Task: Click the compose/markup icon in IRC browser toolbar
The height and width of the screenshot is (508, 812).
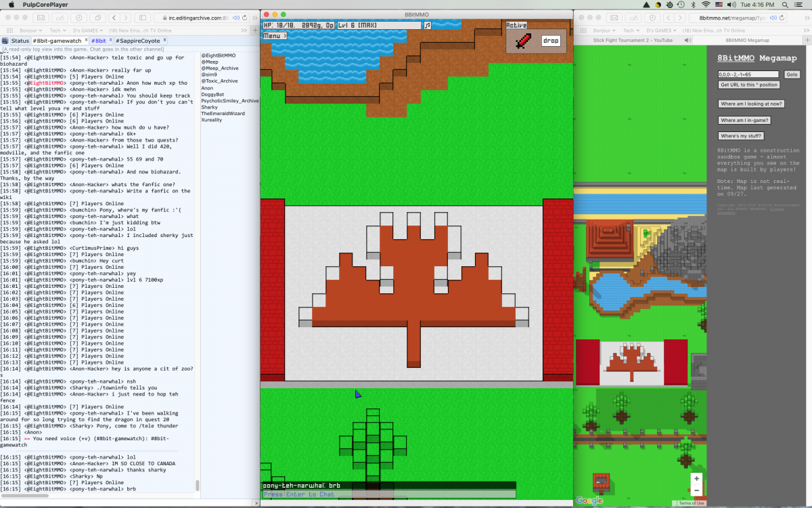Action: click(x=61, y=18)
